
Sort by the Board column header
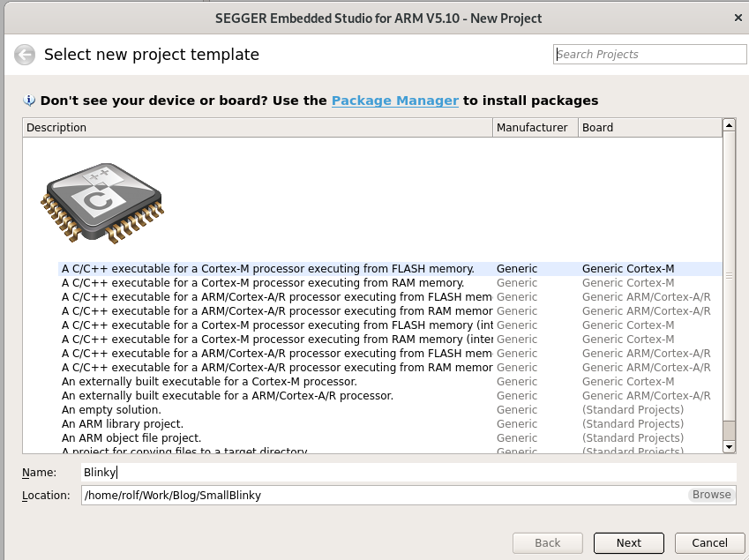click(x=650, y=128)
